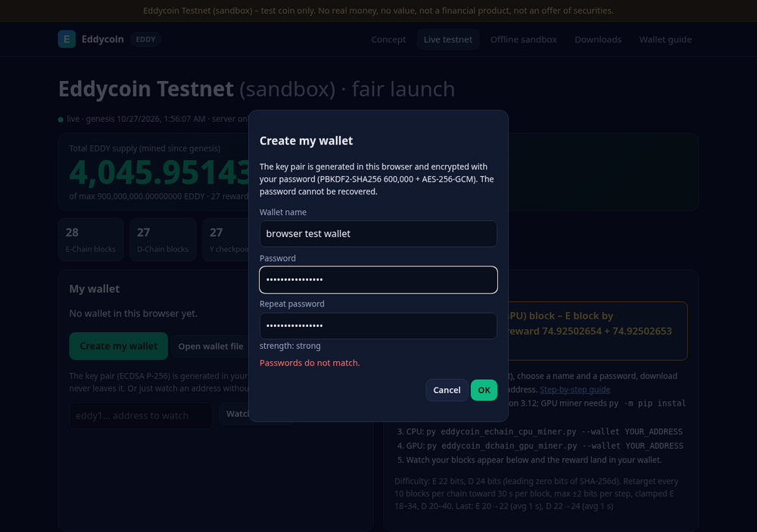Image resolution: width=757 pixels, height=532 pixels.
Task: Click the 'Wallet name' field label
Action: pos(283,212)
